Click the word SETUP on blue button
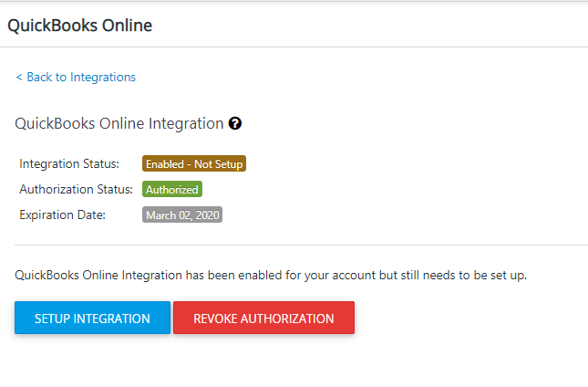 tap(53, 319)
